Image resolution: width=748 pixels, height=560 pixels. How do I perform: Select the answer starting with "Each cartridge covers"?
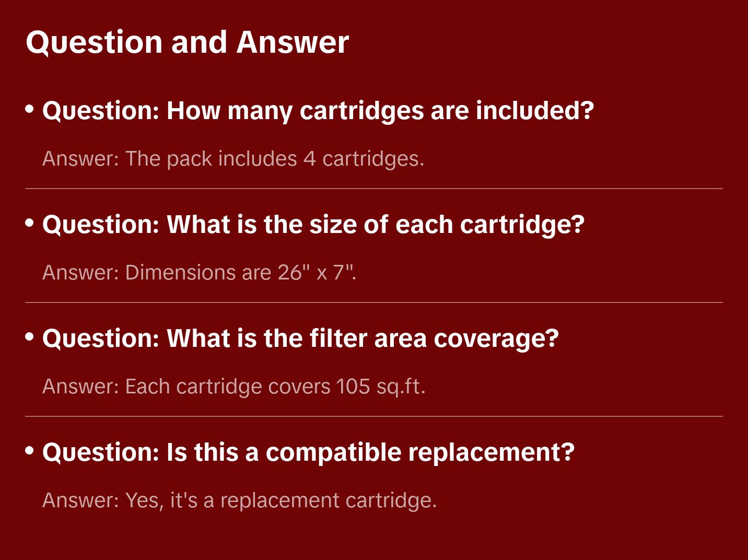coord(233,387)
